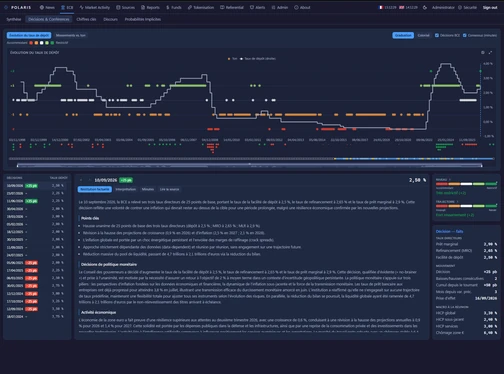The image size is (504, 374).
Task: Select the 11/06/2026 decision with +25 pb
Action: tap(36, 201)
